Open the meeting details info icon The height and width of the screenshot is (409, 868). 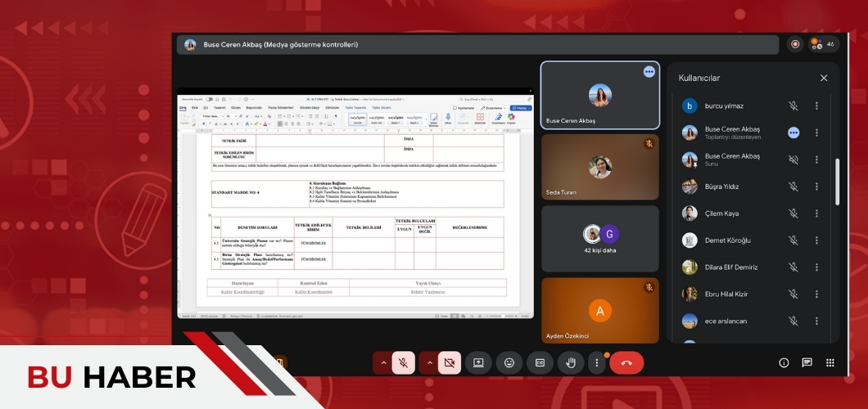tap(784, 362)
